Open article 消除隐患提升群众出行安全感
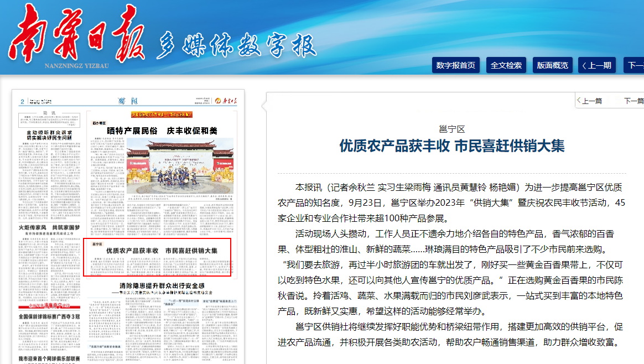 pos(162,285)
